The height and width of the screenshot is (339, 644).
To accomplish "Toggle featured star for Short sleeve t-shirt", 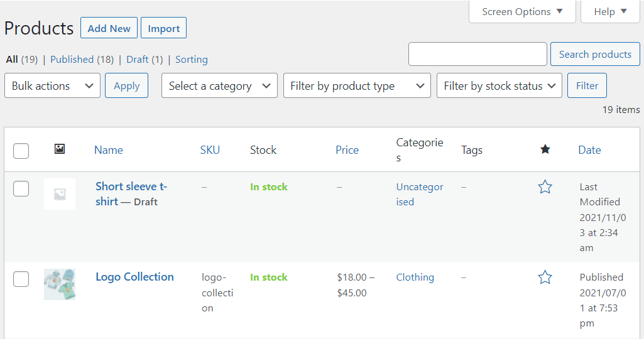I will click(x=545, y=186).
